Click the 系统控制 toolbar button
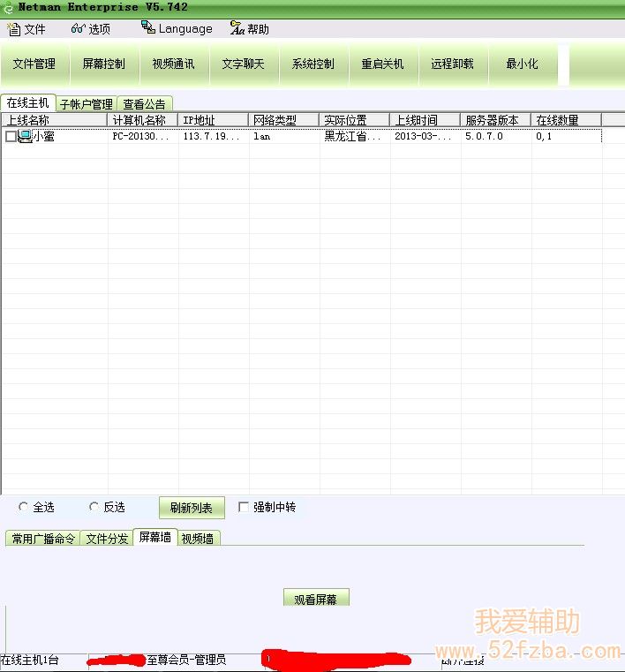The image size is (625, 672). point(313,64)
